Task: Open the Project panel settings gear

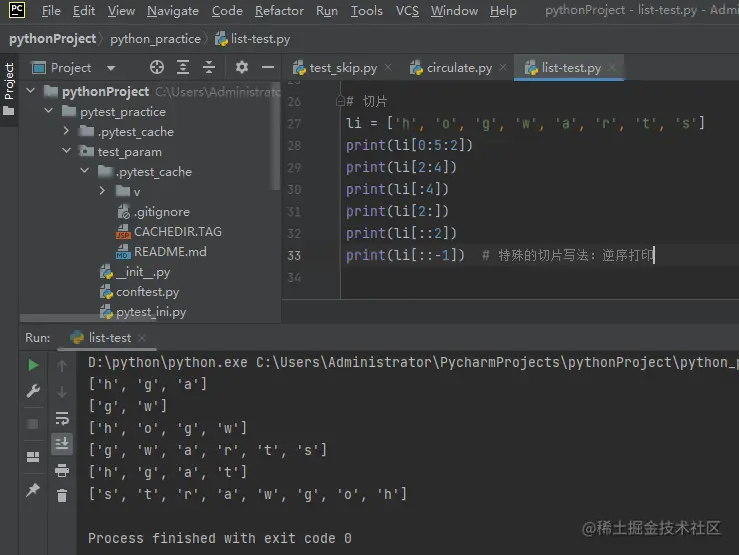Action: [x=241, y=67]
